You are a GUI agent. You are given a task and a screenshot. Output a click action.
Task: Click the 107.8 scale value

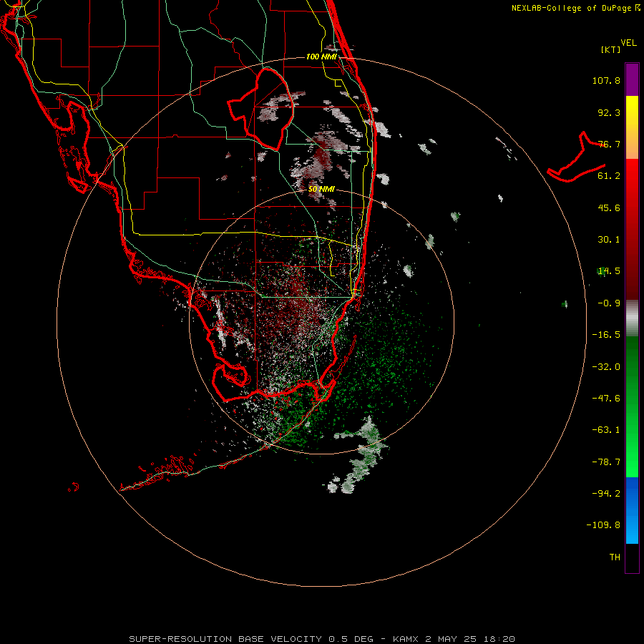point(606,80)
